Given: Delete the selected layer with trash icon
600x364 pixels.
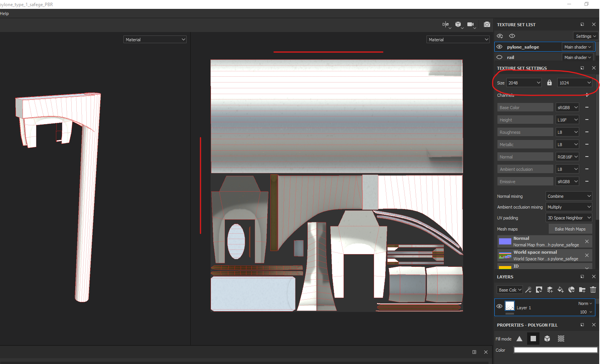Looking at the screenshot, I should coord(593,290).
